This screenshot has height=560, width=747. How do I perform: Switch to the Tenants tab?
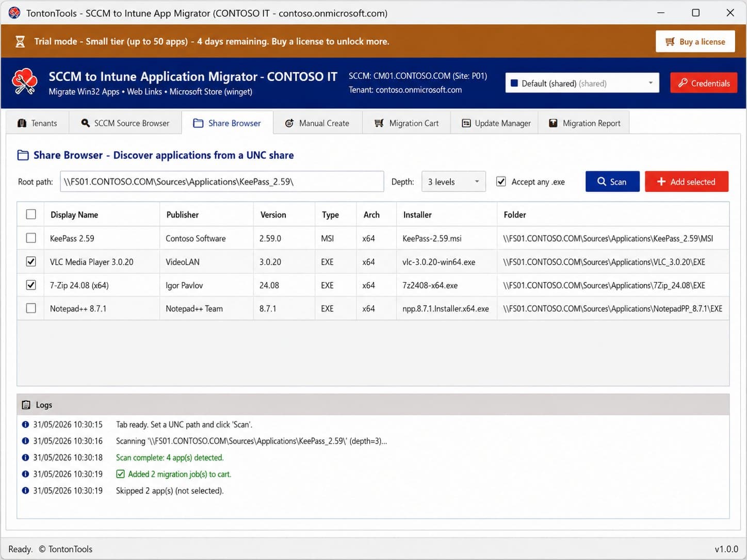[38, 123]
